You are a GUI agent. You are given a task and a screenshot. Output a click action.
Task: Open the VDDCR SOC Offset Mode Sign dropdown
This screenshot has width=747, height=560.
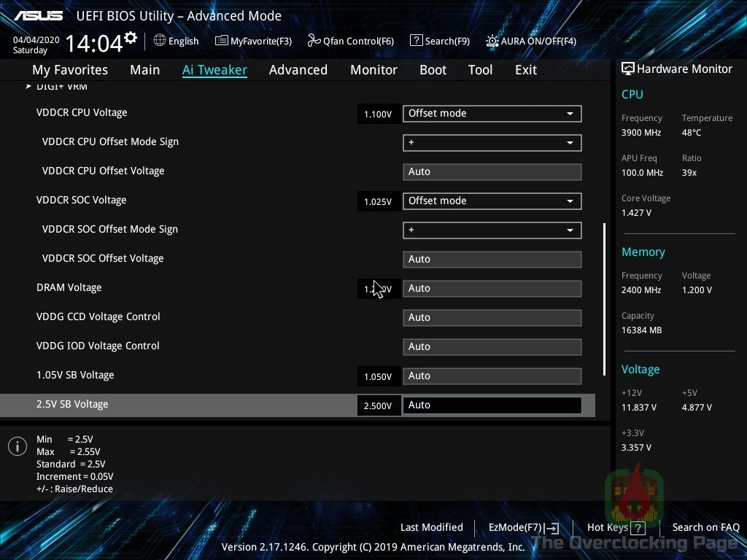pos(492,230)
